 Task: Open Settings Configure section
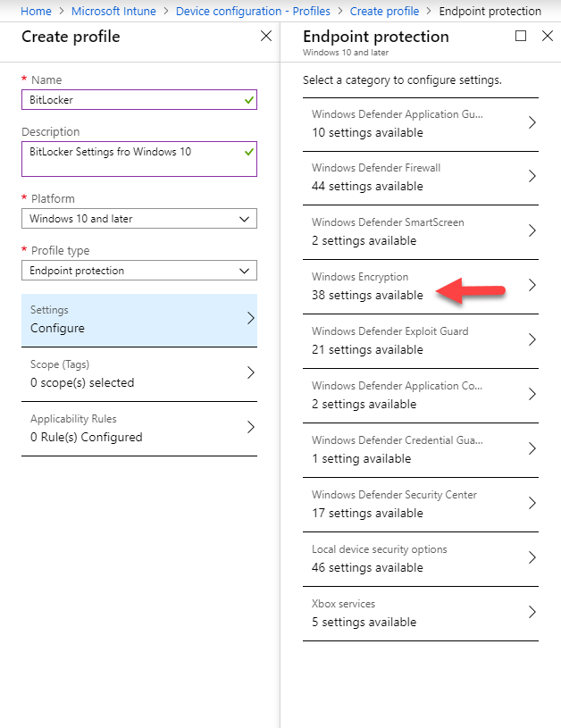tap(138, 320)
